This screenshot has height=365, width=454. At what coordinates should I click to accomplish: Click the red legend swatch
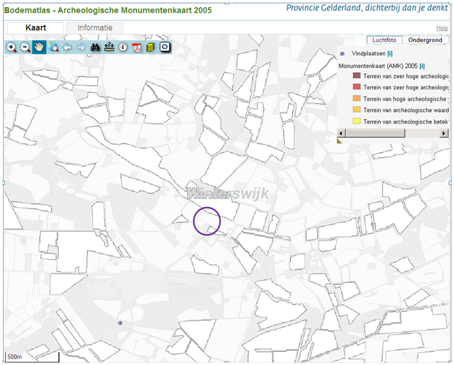pyautogui.click(x=357, y=87)
